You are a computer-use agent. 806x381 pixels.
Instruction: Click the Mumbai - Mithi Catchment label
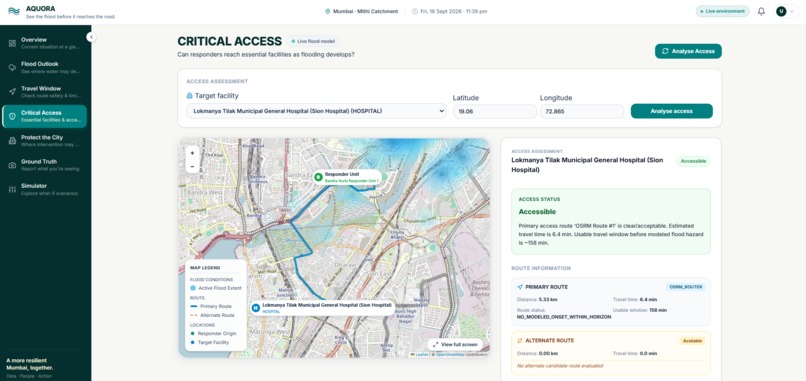(x=365, y=11)
